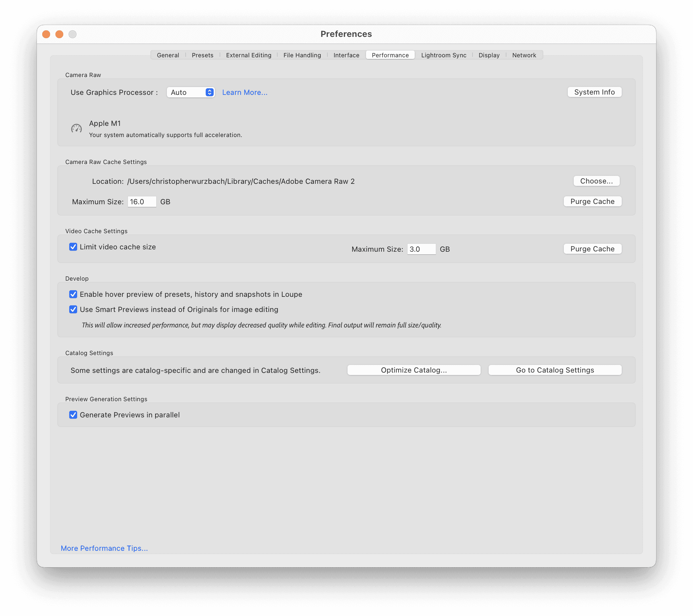The width and height of the screenshot is (693, 616).
Task: Click Choose for cache location
Action: (x=596, y=181)
